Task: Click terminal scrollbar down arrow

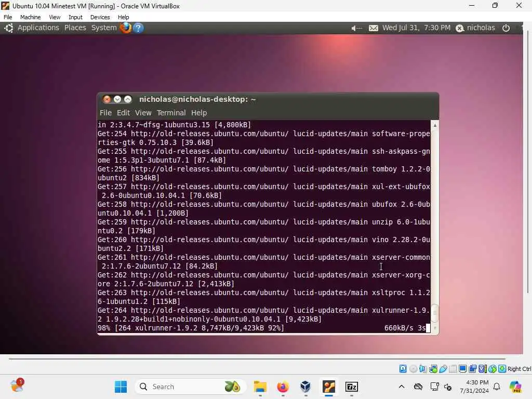Action: tap(435, 328)
